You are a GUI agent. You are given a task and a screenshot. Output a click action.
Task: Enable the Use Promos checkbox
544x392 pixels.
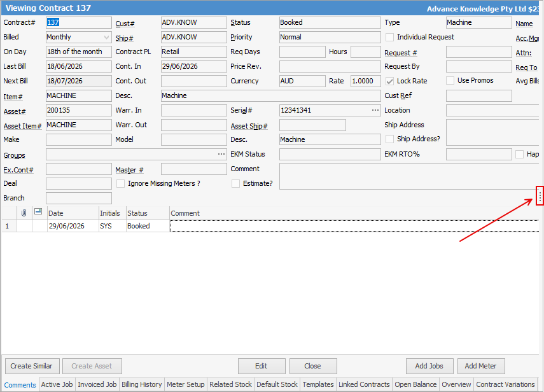(x=450, y=80)
